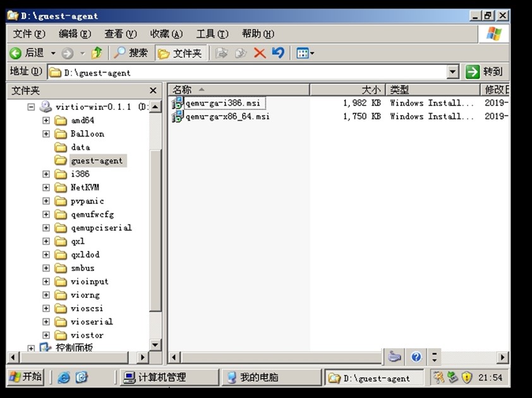Expand the i386 folder node
This screenshot has width=532, height=398.
pyautogui.click(x=45, y=174)
